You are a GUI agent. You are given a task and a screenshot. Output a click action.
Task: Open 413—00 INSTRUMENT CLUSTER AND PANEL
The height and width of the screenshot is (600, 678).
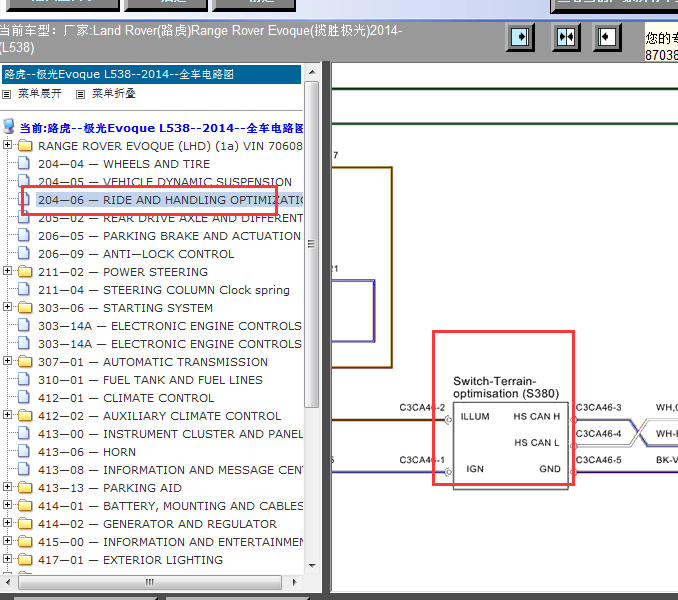170,434
